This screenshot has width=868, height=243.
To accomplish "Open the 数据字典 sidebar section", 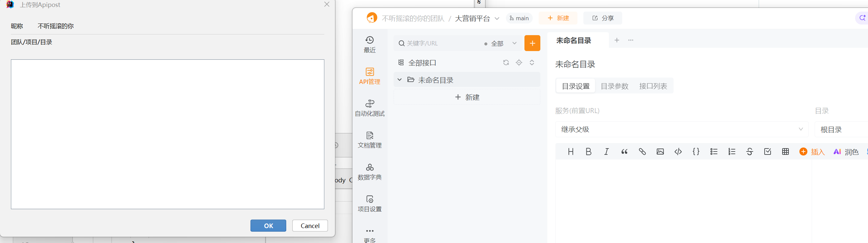I will (x=370, y=172).
